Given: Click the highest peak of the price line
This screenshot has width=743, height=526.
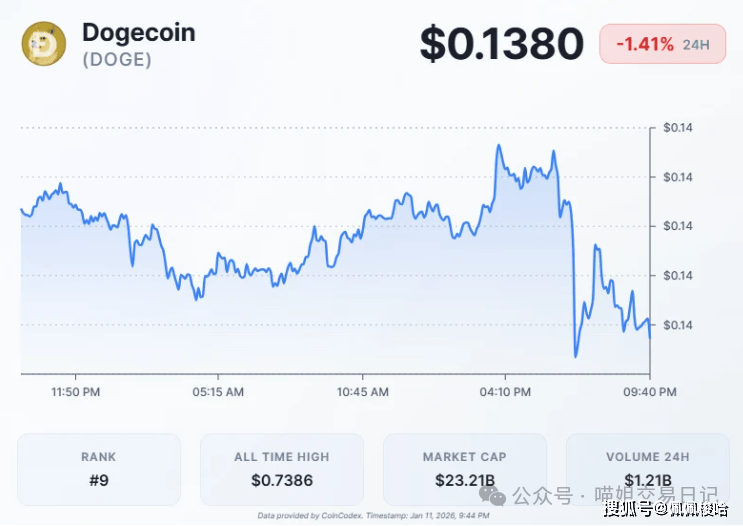Looking at the screenshot, I should click(x=498, y=145).
